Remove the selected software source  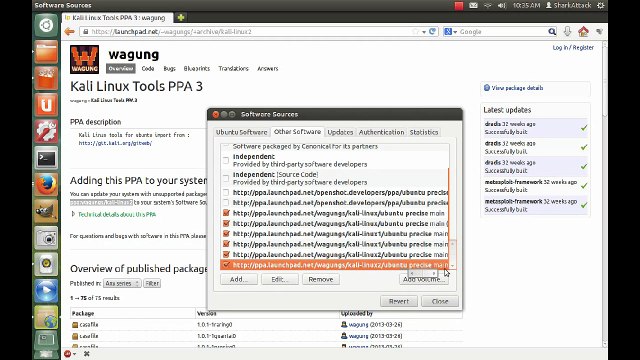[321, 279]
